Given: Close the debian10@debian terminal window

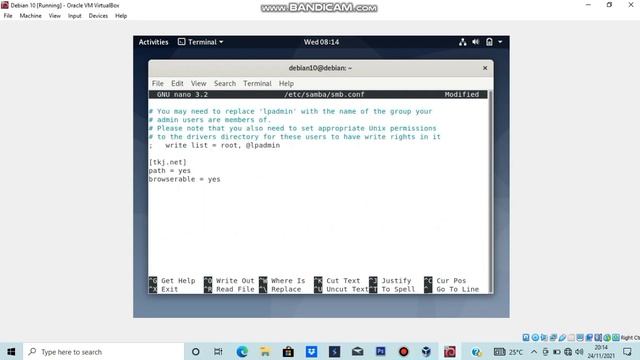Looking at the screenshot, I should (485, 68).
